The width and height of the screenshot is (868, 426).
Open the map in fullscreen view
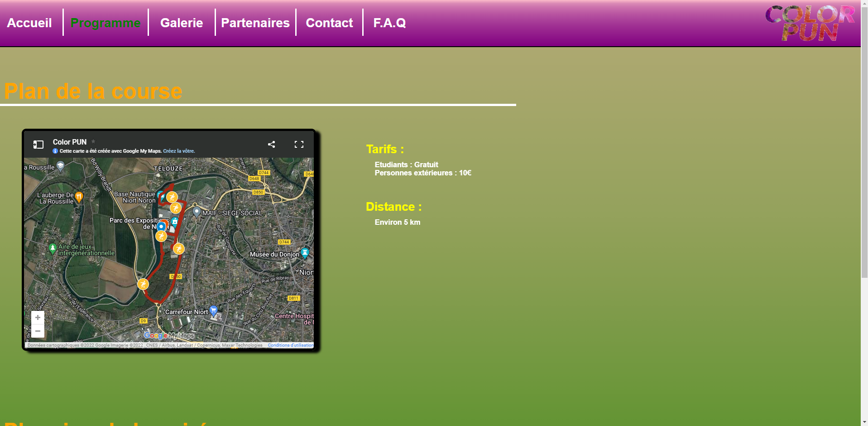pos(299,144)
